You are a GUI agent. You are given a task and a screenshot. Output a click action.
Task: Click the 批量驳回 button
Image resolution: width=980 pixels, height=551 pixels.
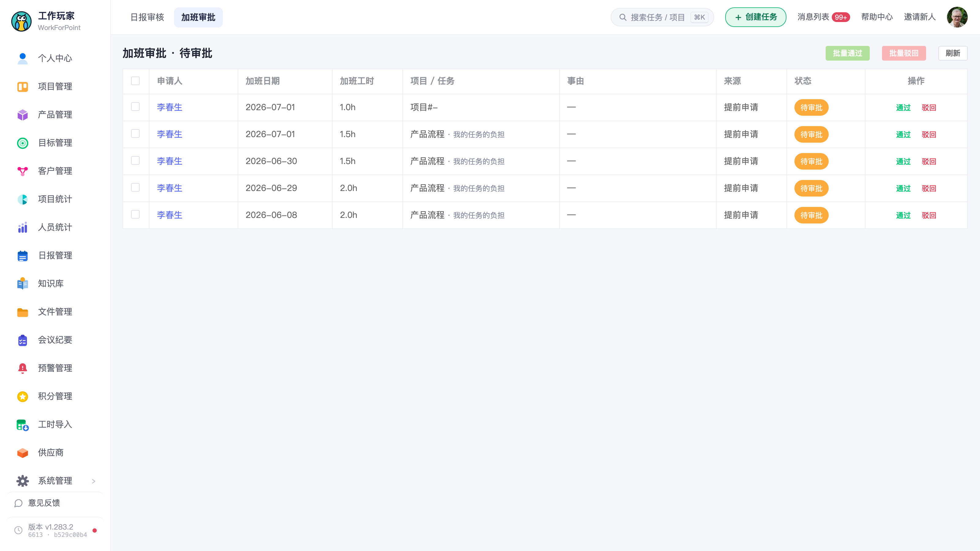click(904, 53)
